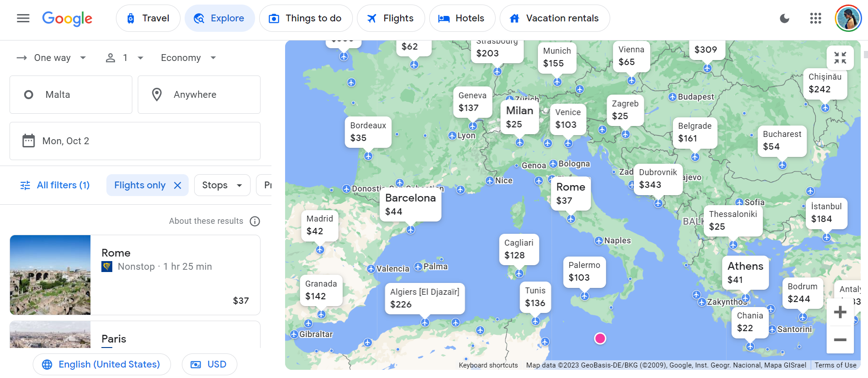Open the Rome result card
Image resolution: width=868 pixels, height=378 pixels.
pyautogui.click(x=135, y=275)
